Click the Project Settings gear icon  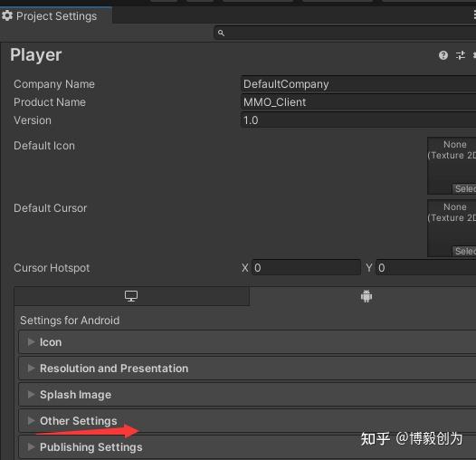pyautogui.click(x=7, y=15)
